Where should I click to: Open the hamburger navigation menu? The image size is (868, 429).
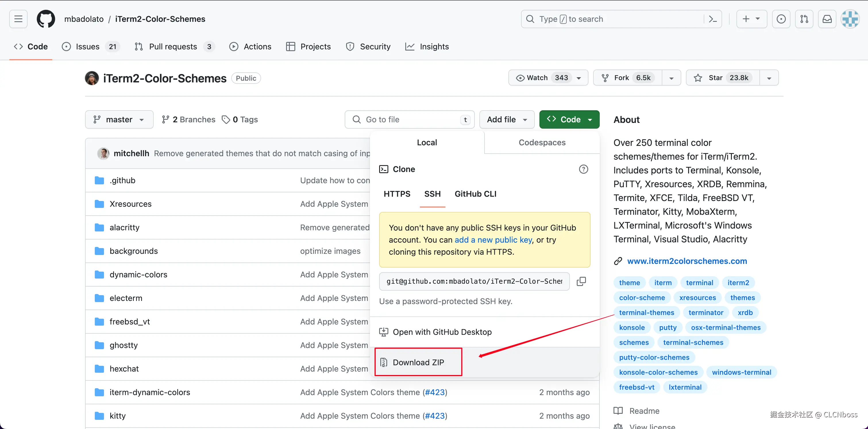click(18, 19)
